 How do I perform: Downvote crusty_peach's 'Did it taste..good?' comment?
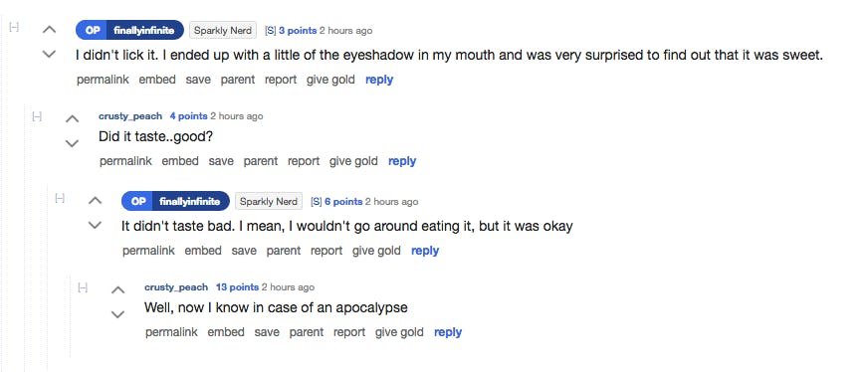tap(72, 143)
